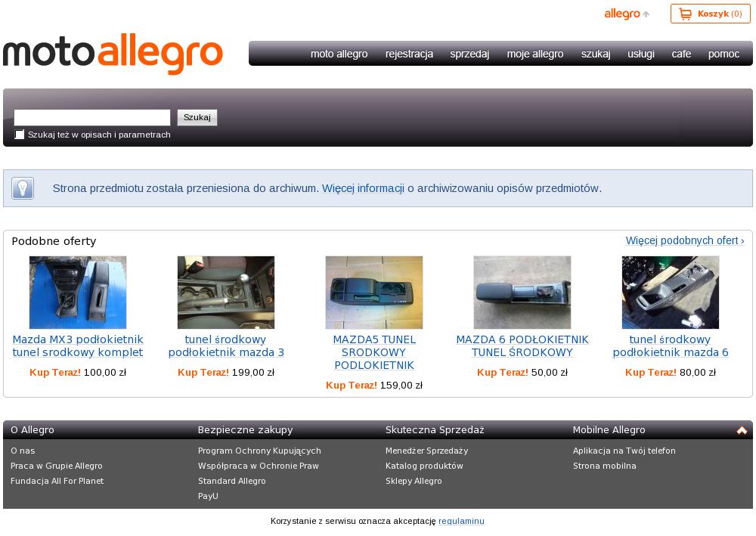Open 'Standard Allegro' footer link
This screenshot has width=756, height=536.
point(231,481)
